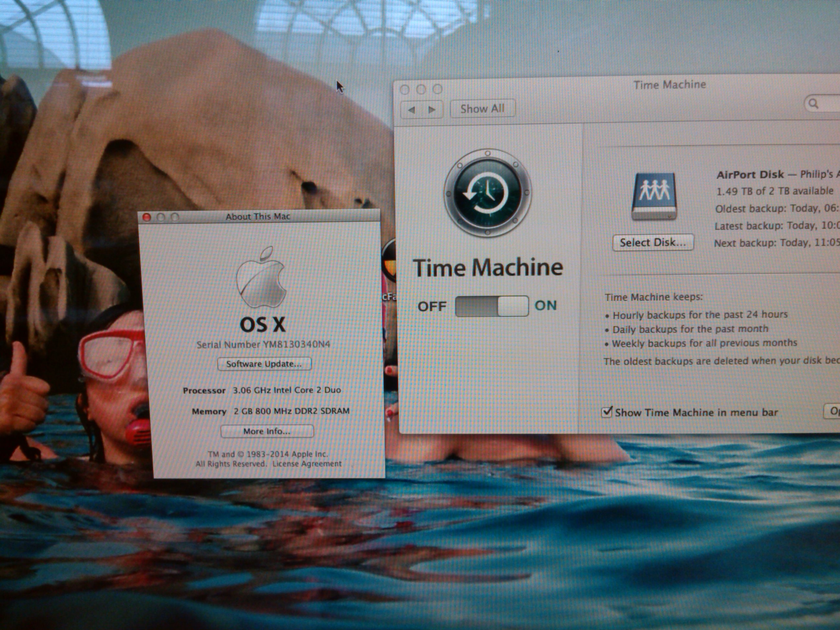Click the 3.06 GHz Intel Core 2 Duo value
This screenshot has width=840, height=630.
point(287,390)
